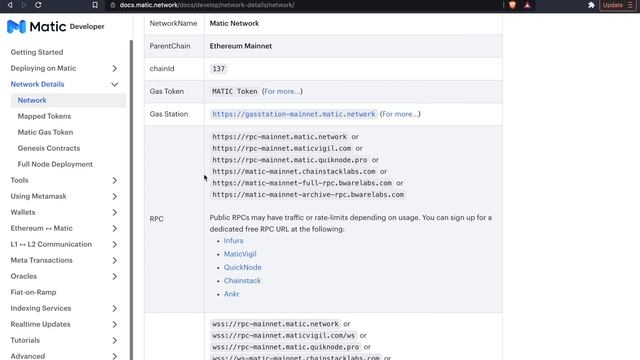Image resolution: width=640 pixels, height=360 pixels.
Task: Click the sidebar vertical scrollbar
Action: tap(131, 200)
